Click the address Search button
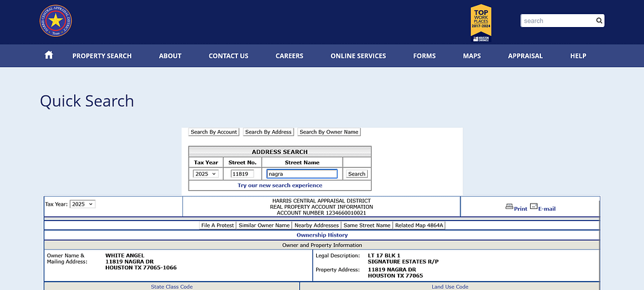This screenshot has width=644, height=290. pos(357,174)
